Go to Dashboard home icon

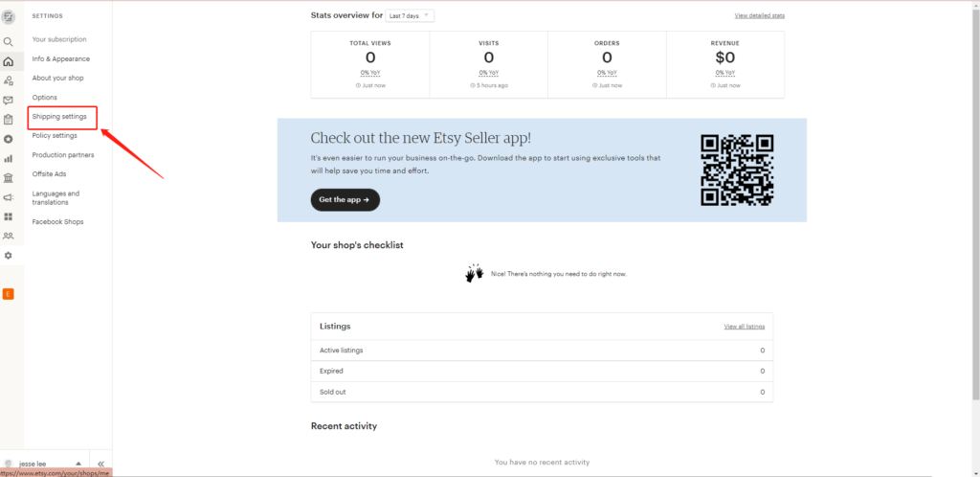[8, 61]
